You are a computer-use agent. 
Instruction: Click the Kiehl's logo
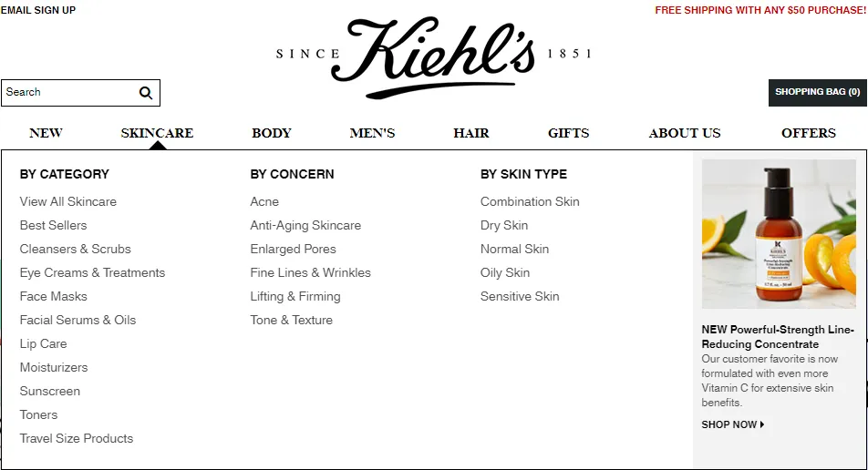pos(434,57)
